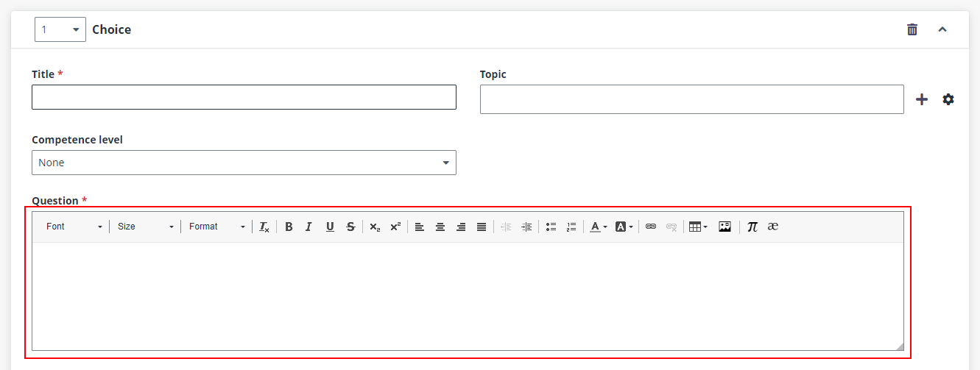
Task: Toggle italic formatting
Action: pos(309,227)
